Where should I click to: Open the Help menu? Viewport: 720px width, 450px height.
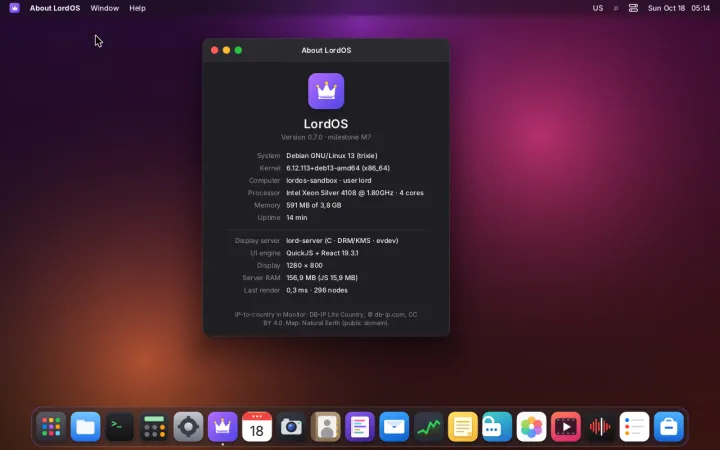[x=137, y=8]
